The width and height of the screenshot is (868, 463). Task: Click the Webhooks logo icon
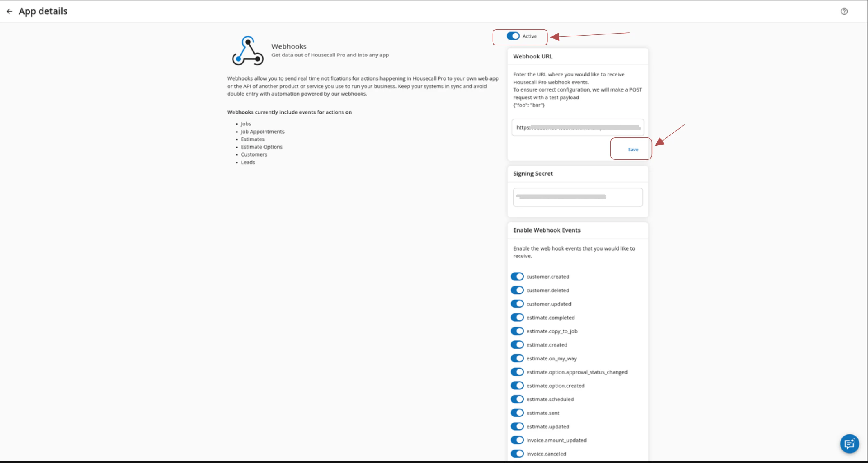coord(248,51)
